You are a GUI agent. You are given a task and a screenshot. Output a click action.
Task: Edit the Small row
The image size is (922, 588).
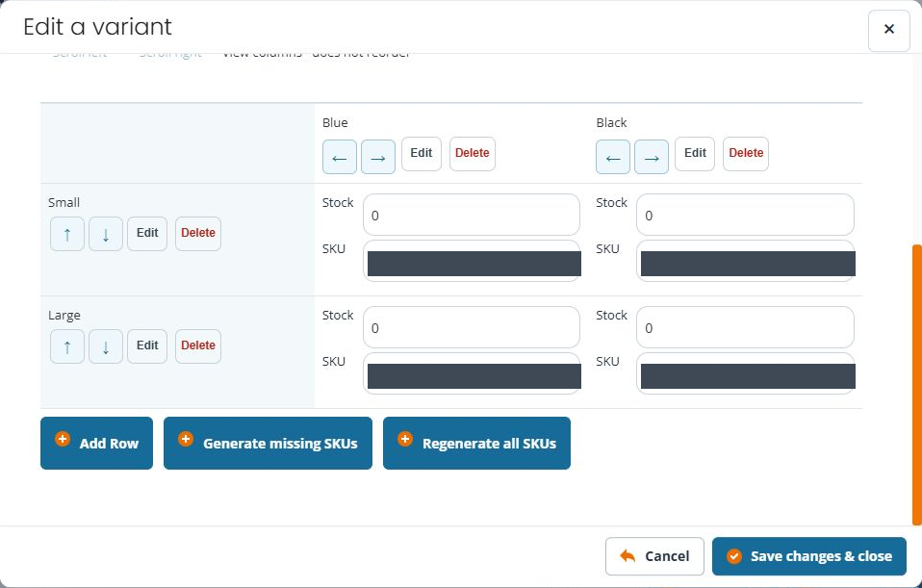147,234
